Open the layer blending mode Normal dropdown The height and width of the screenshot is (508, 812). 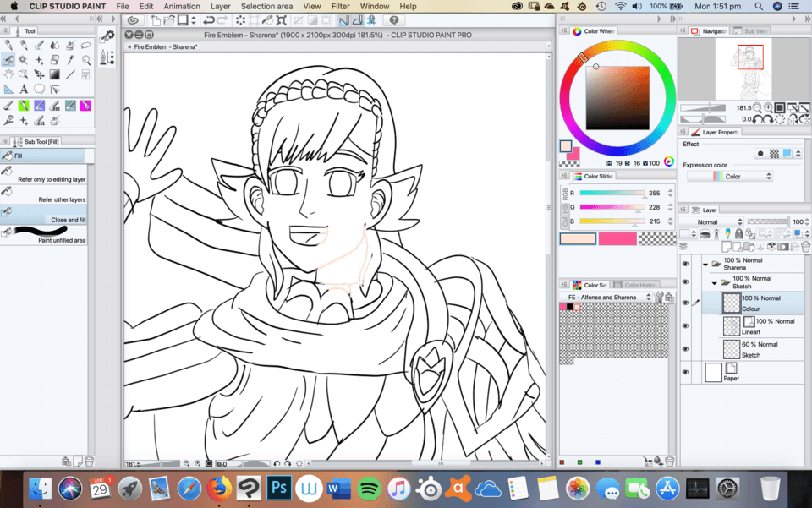pos(712,222)
